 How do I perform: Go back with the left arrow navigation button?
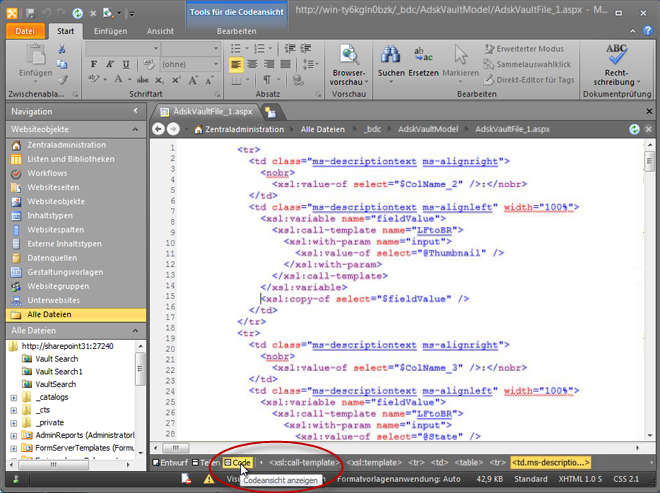(158, 129)
